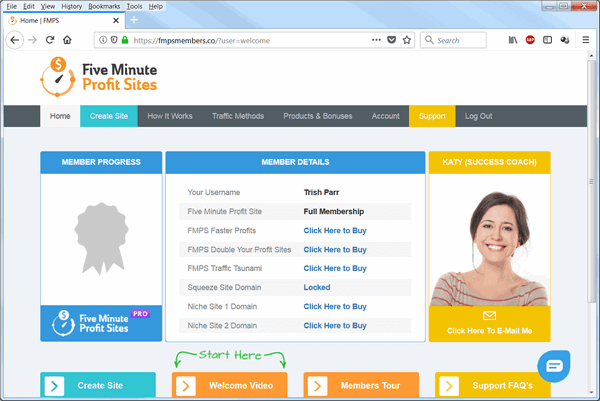Click the arrow icon on Welcome Video button
This screenshot has height=401, width=600.
click(x=186, y=386)
